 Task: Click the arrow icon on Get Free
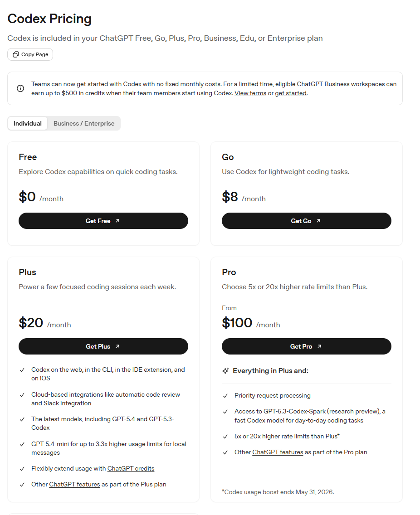(x=117, y=221)
